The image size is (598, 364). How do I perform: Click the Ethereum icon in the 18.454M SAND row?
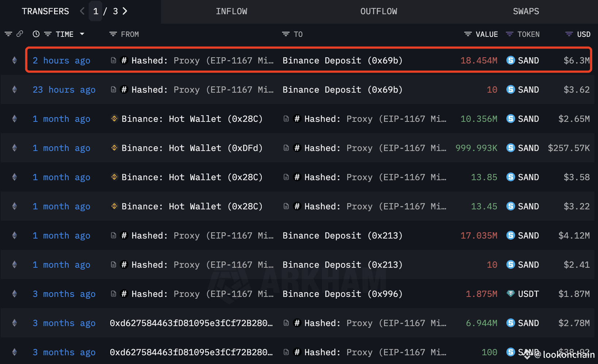click(15, 60)
